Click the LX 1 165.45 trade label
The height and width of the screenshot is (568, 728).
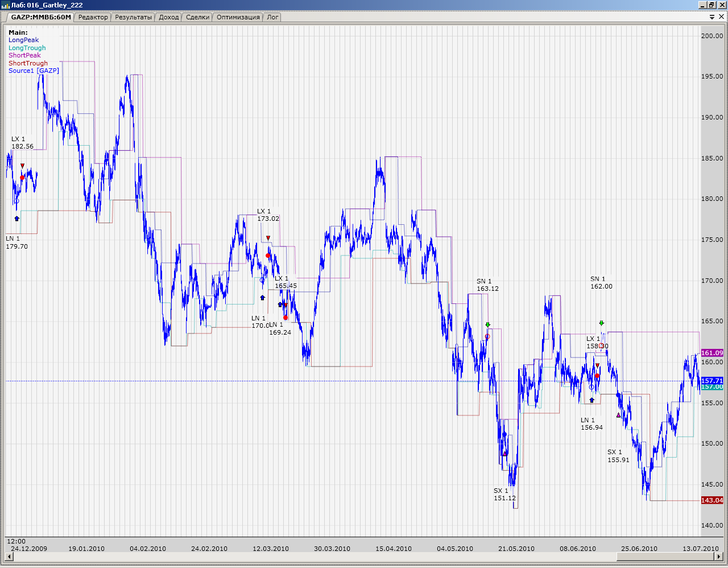[286, 282]
